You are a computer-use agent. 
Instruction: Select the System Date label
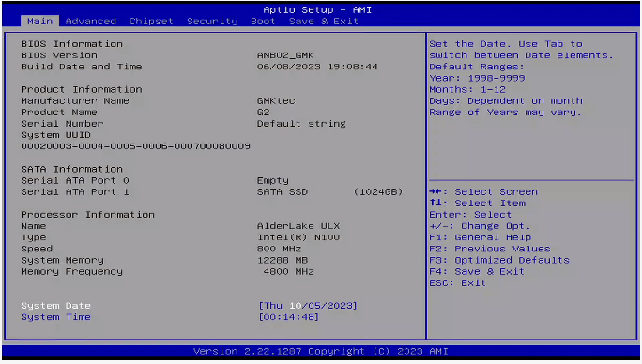[x=55, y=306]
